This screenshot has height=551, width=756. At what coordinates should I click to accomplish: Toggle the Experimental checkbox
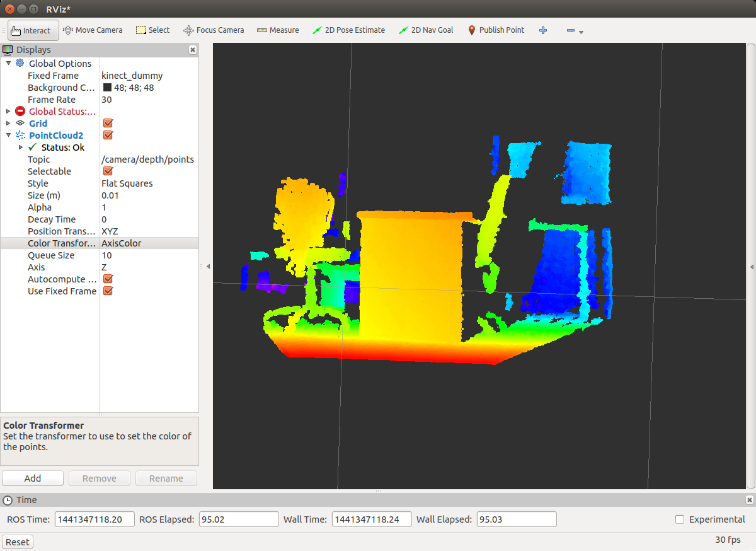[680, 519]
